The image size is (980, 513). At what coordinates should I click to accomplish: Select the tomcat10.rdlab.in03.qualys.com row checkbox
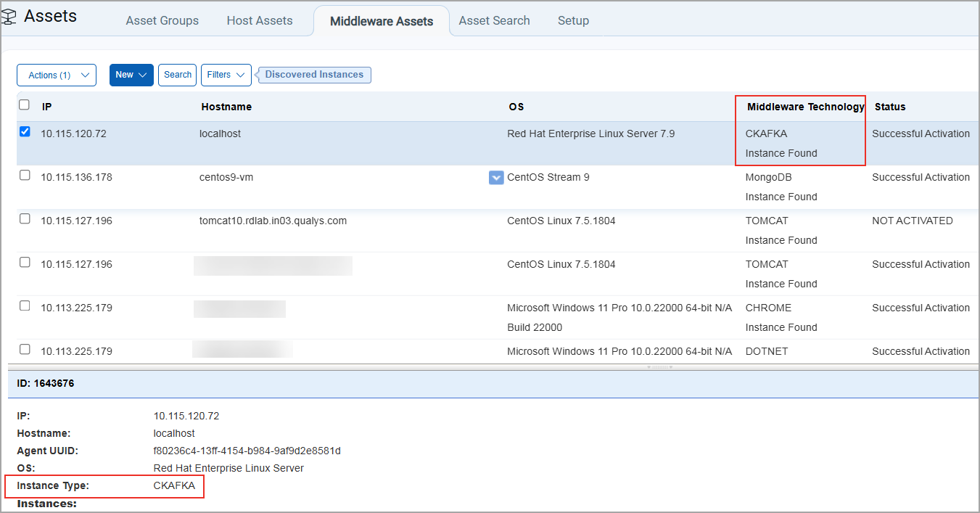coord(24,218)
